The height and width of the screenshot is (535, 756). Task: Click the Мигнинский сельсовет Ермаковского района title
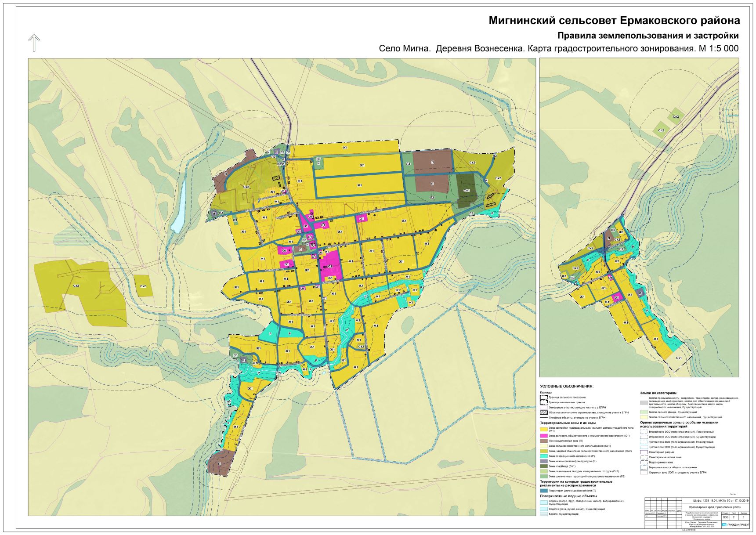tap(614, 21)
